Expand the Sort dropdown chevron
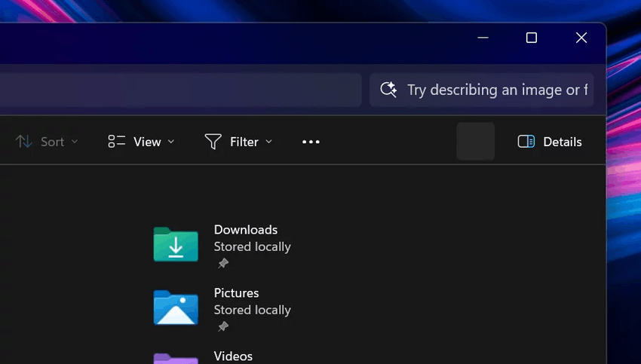Image resolution: width=641 pixels, height=364 pixels. [x=75, y=142]
